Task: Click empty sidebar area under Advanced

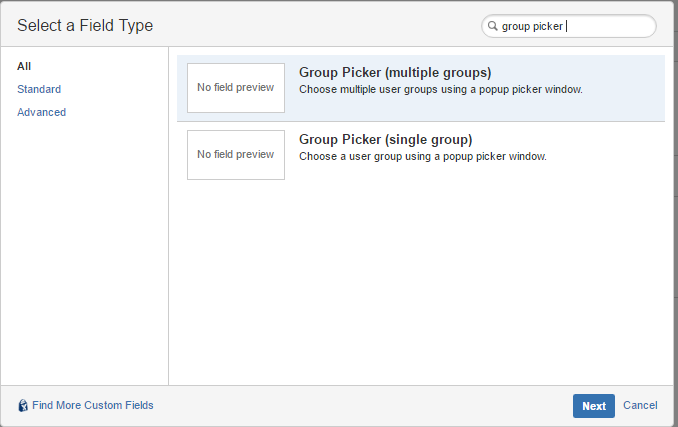Action: [84, 251]
